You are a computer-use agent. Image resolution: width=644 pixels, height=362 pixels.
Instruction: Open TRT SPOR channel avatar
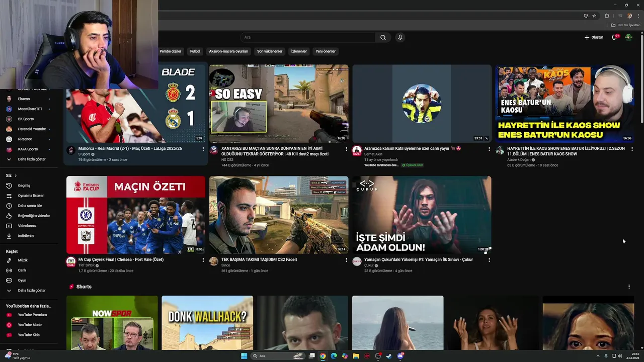pyautogui.click(x=71, y=261)
